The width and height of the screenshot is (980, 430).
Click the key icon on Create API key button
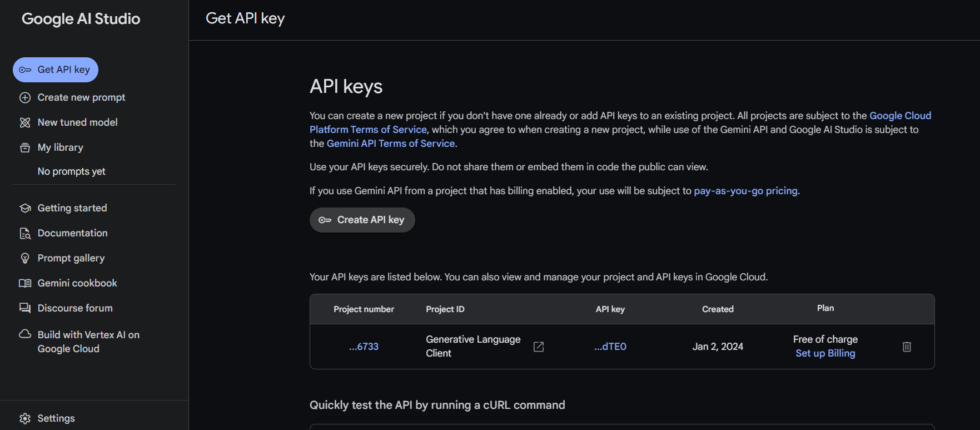[x=325, y=220]
